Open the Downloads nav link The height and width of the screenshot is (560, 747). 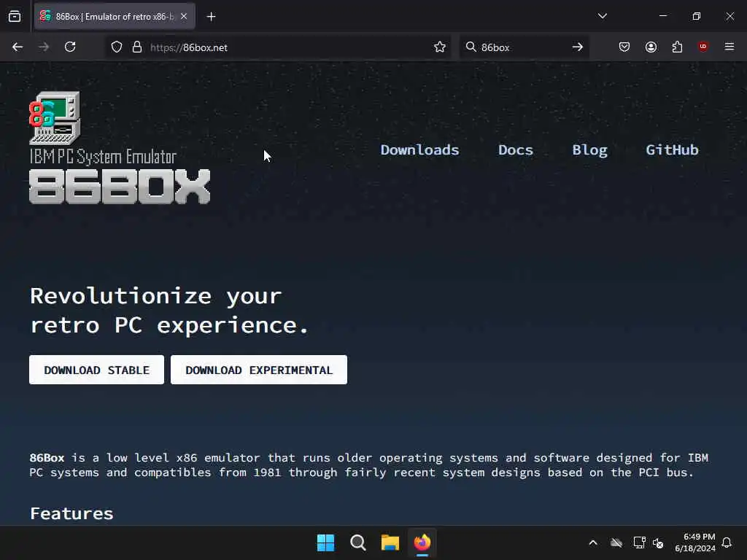(419, 150)
